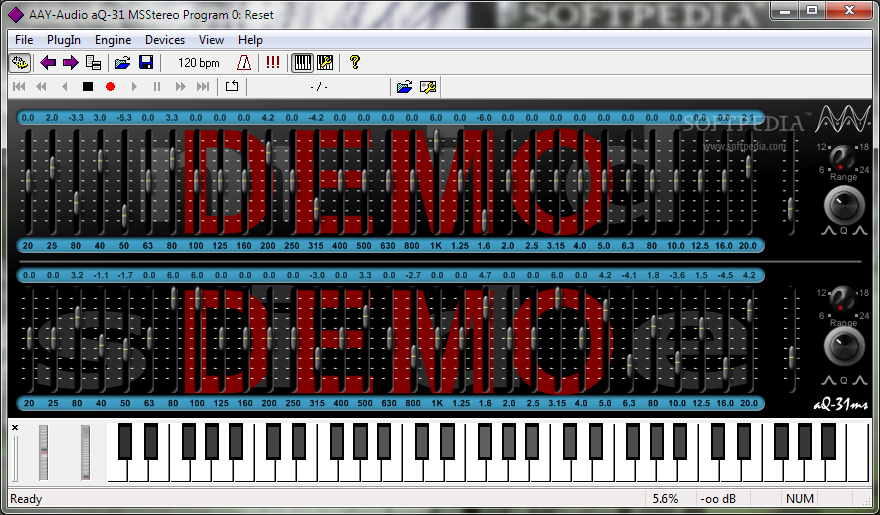
Task: Hit the red !!! panic icon
Action: 273,62
